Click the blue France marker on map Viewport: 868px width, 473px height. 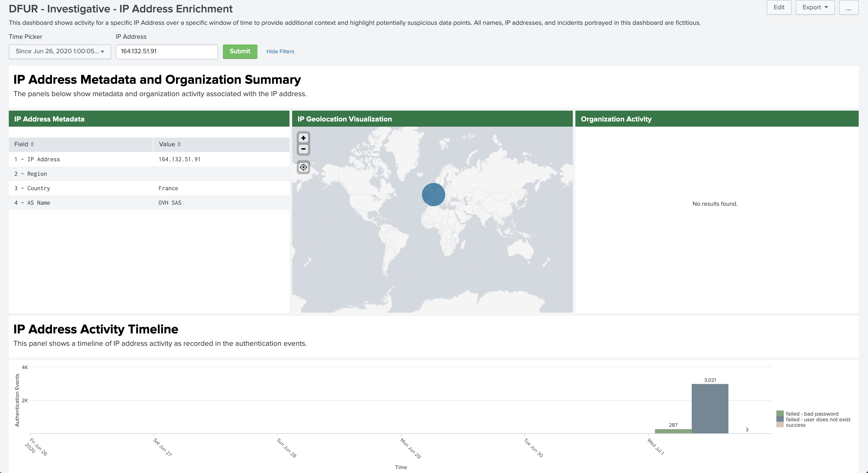click(433, 194)
